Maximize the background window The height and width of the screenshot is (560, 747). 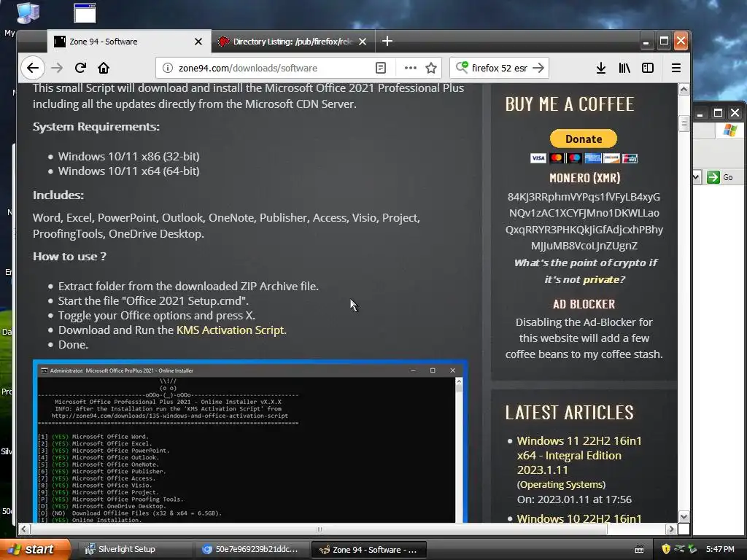coord(718,113)
